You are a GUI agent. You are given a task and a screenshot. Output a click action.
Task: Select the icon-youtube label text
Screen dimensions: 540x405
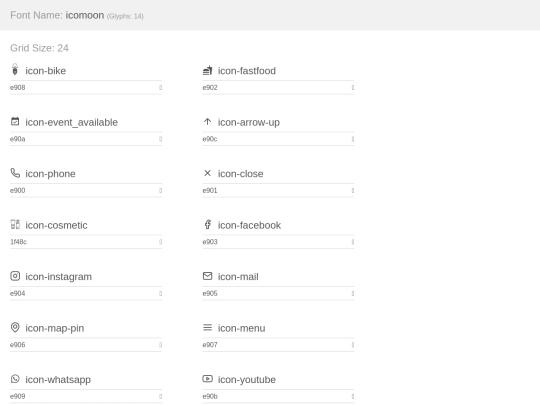tap(247, 380)
